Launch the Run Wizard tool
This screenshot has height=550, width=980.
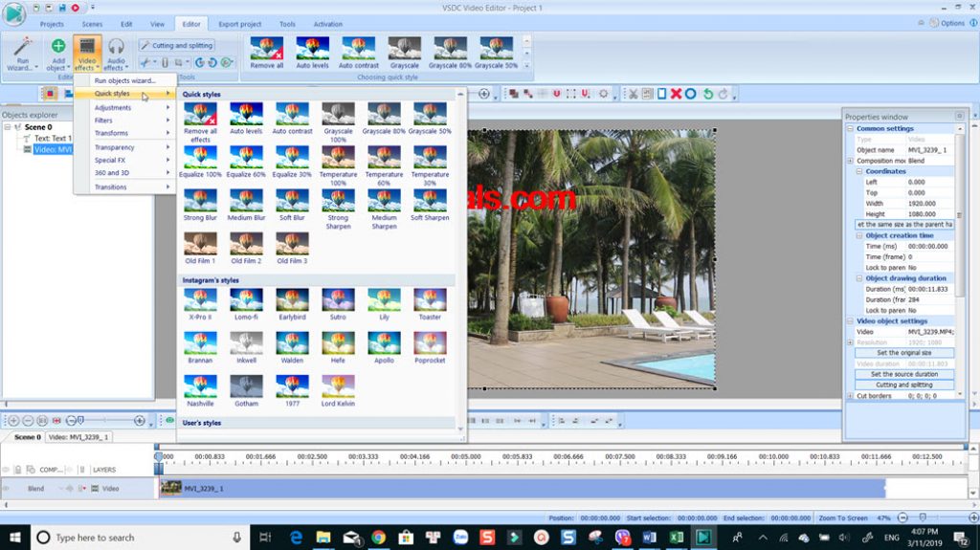(x=23, y=54)
